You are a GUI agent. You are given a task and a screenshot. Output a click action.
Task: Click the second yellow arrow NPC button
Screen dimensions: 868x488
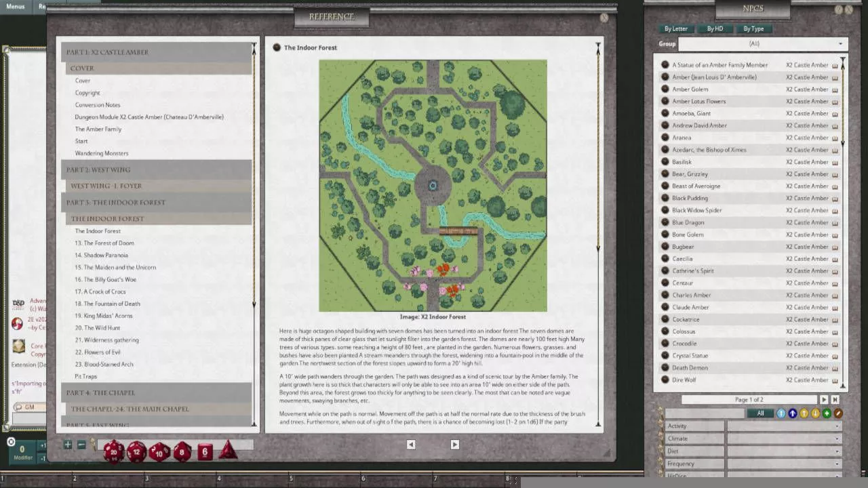[x=816, y=413]
